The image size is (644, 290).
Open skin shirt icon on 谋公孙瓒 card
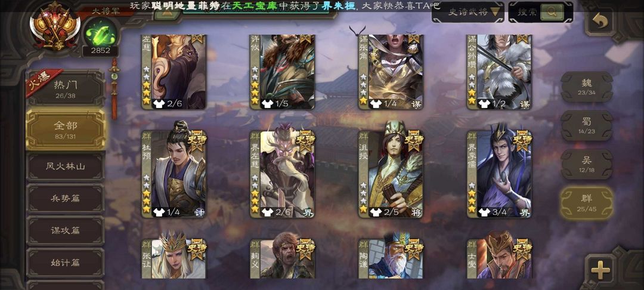point(484,104)
